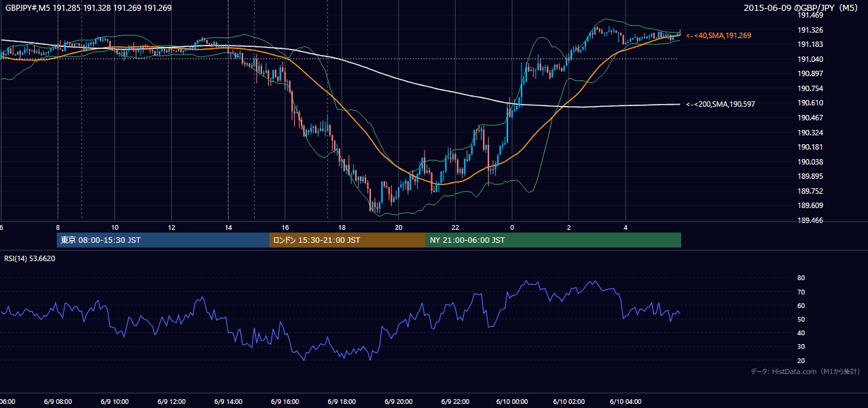Click price axis value 189.895
Viewport: 868px width, 408px height.
810,176
